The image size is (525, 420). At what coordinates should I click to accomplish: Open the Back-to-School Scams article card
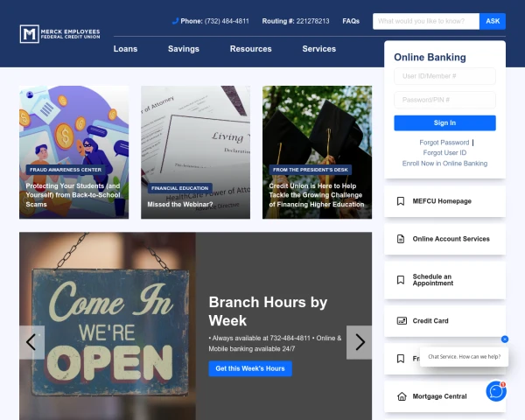tap(73, 152)
